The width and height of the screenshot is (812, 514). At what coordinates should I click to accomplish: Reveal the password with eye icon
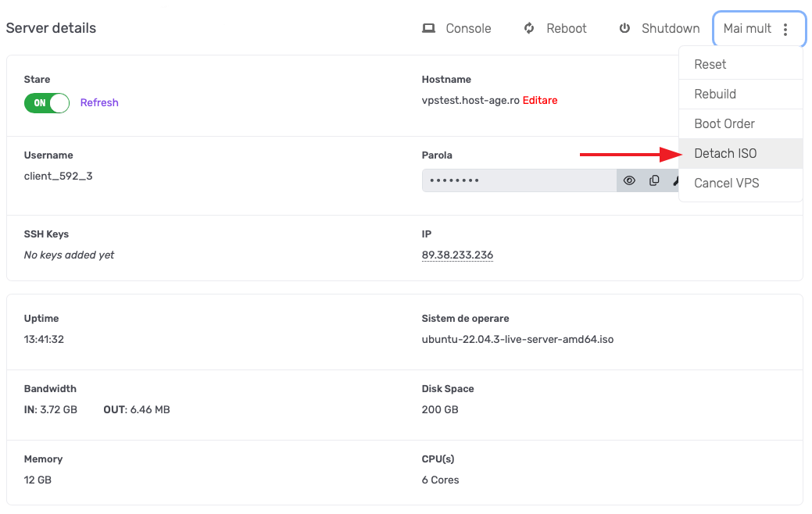point(629,180)
